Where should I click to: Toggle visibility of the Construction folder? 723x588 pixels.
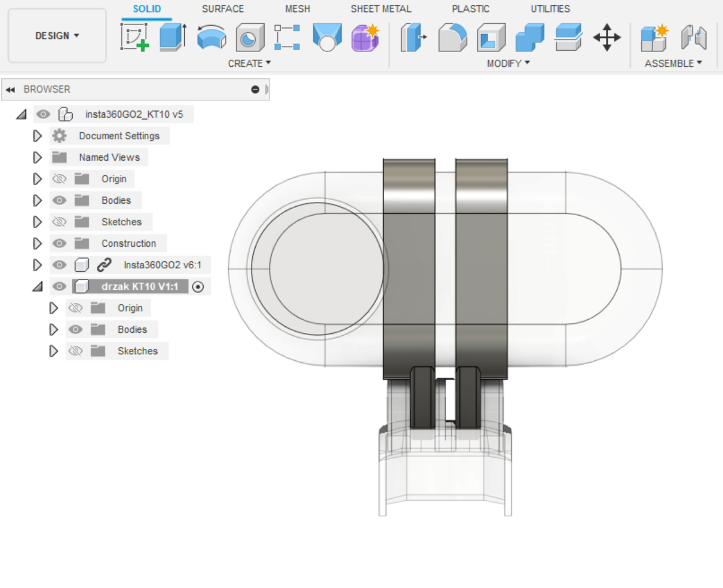(x=59, y=243)
